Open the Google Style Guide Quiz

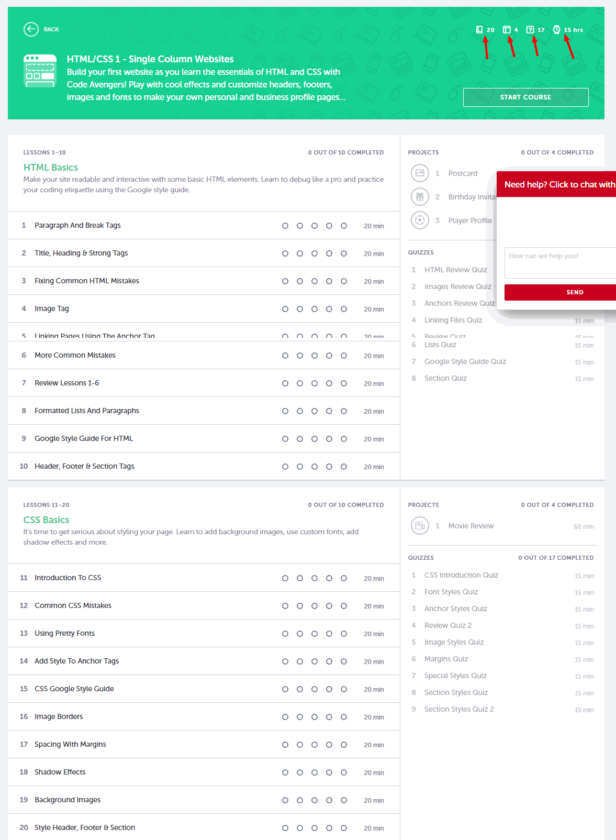tap(465, 361)
